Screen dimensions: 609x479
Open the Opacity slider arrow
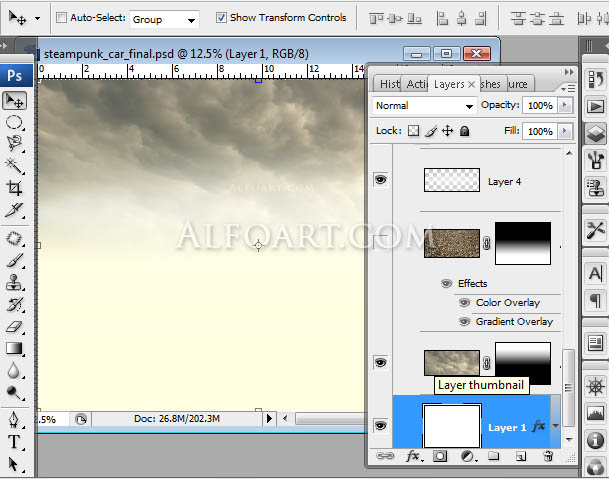pos(565,105)
